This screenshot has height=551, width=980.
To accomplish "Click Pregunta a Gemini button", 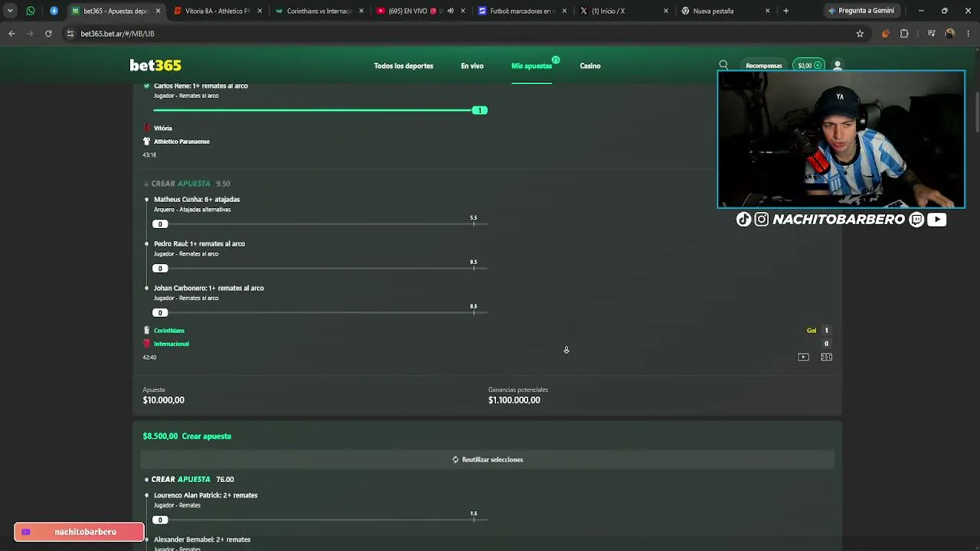I will click(x=860, y=11).
